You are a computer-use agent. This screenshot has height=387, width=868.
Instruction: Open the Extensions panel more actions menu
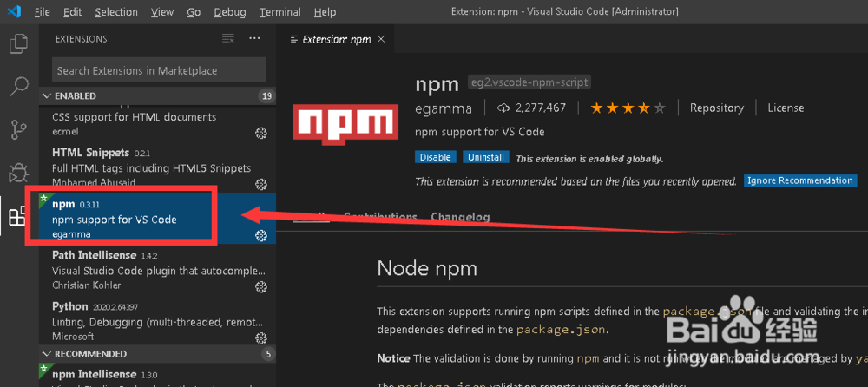click(254, 38)
